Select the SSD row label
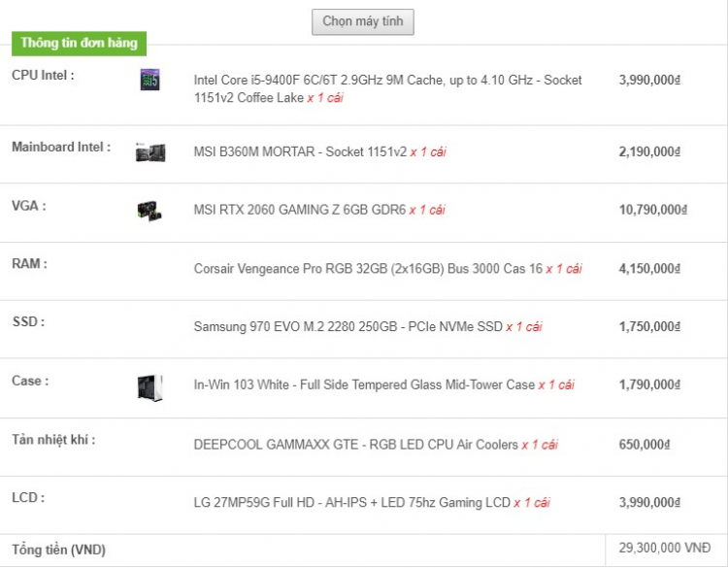This screenshot has width=728, height=568. (28, 322)
